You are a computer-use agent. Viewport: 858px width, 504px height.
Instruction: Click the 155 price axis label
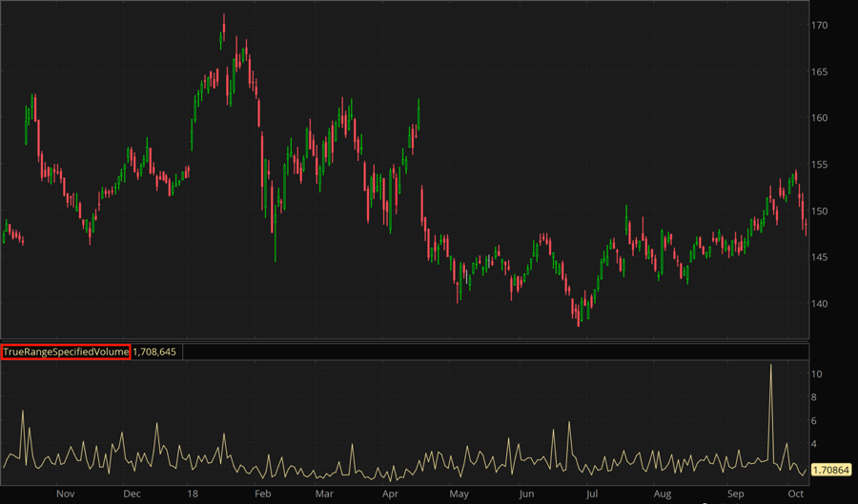point(819,165)
